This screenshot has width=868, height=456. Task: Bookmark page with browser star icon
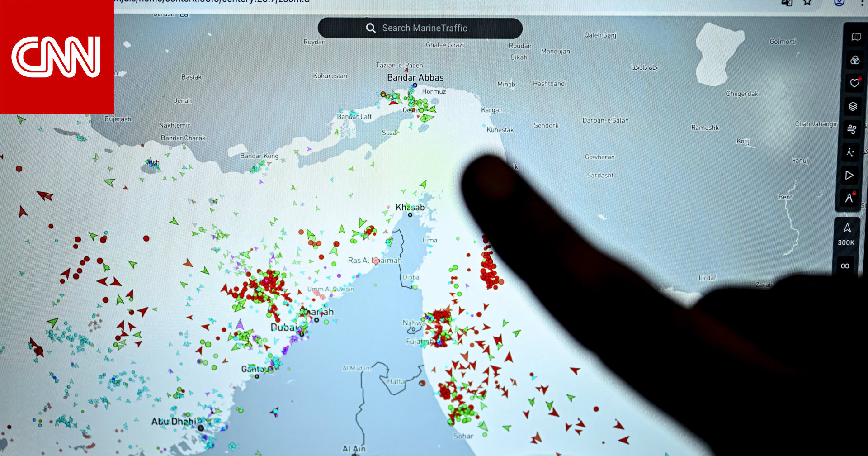807,2
